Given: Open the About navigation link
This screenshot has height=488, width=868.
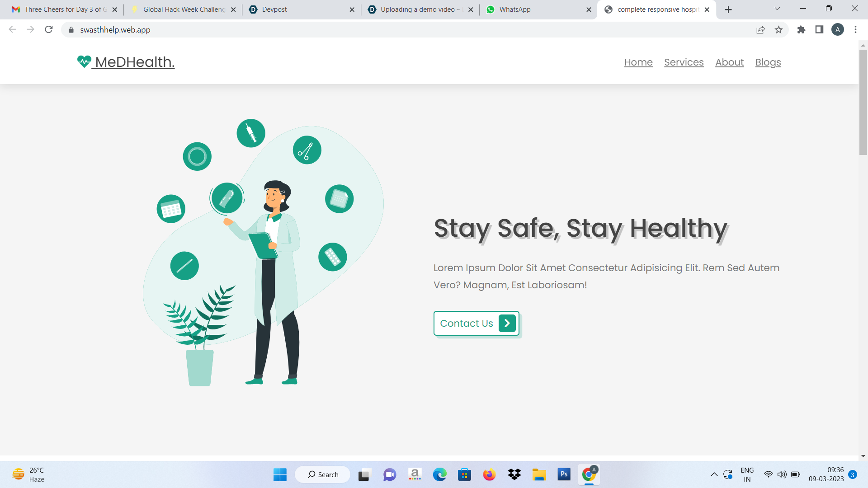Looking at the screenshot, I should coord(729,62).
